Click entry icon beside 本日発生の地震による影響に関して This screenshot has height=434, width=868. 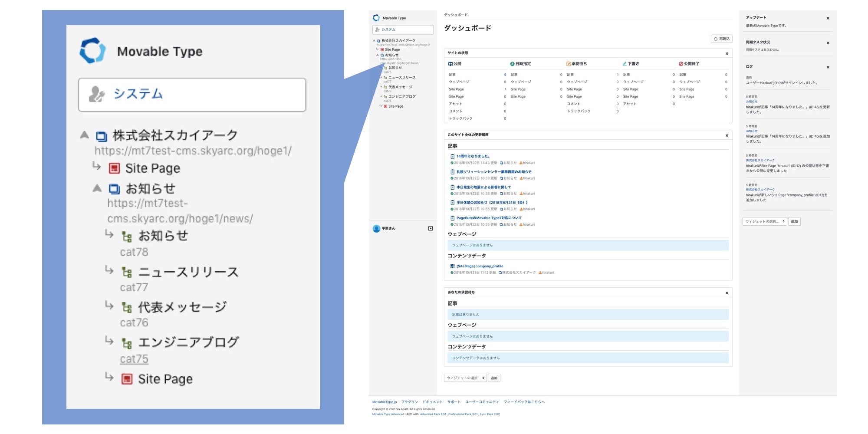click(x=452, y=187)
